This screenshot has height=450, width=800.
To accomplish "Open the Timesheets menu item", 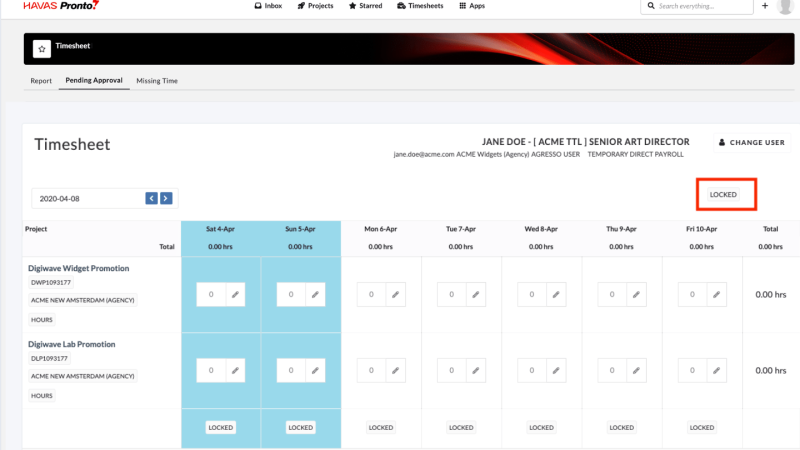I will pos(420,6).
